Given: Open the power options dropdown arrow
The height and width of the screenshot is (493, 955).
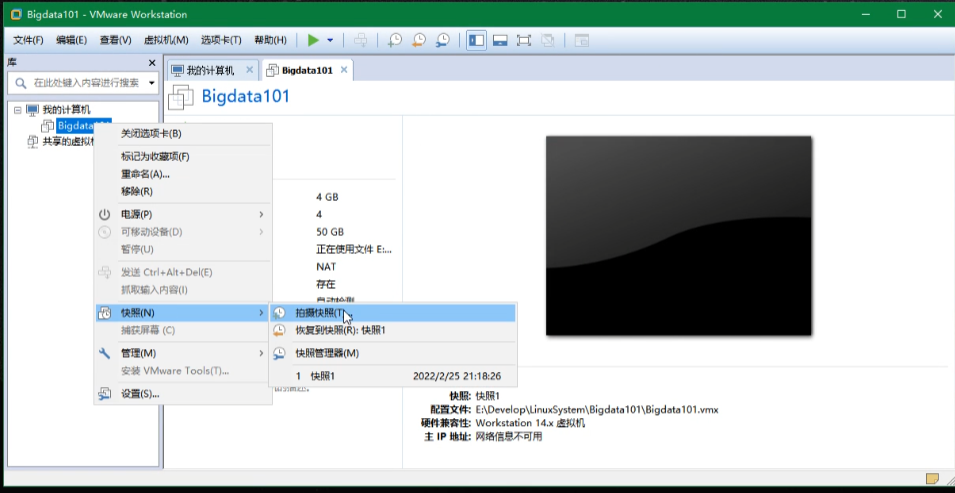Looking at the screenshot, I should [x=330, y=40].
